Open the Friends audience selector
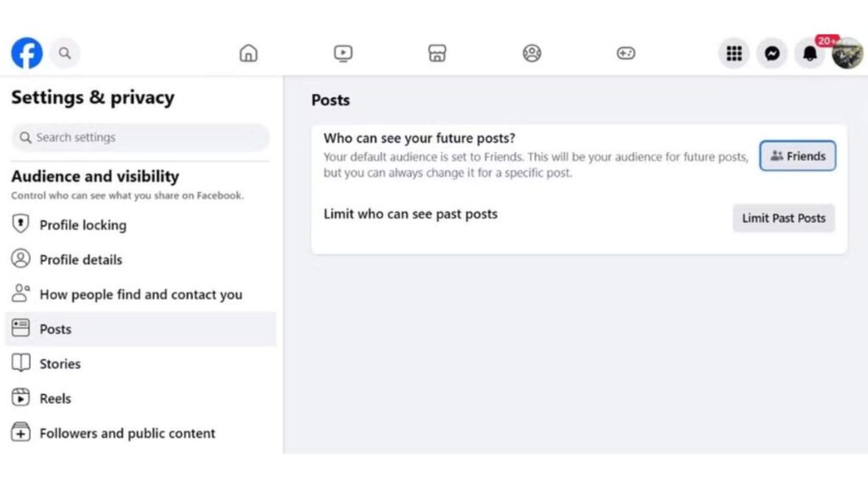Viewport: 868px width, 488px height. click(x=797, y=156)
